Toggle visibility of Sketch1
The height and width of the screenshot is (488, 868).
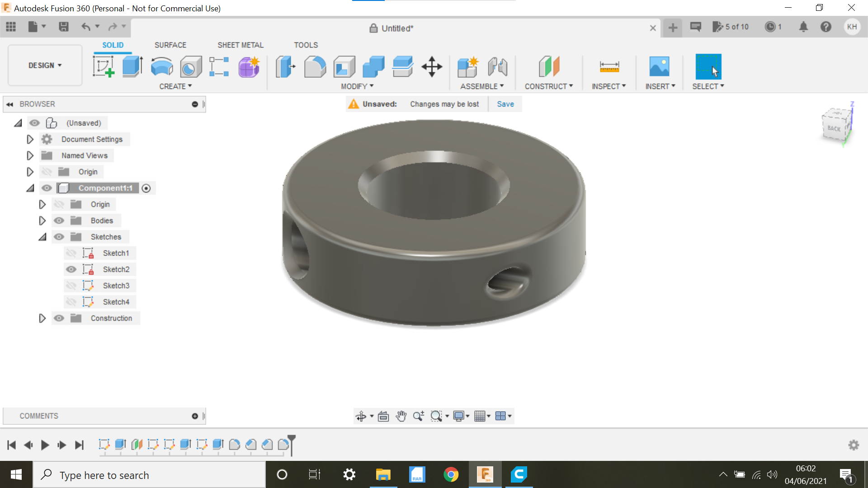point(71,253)
